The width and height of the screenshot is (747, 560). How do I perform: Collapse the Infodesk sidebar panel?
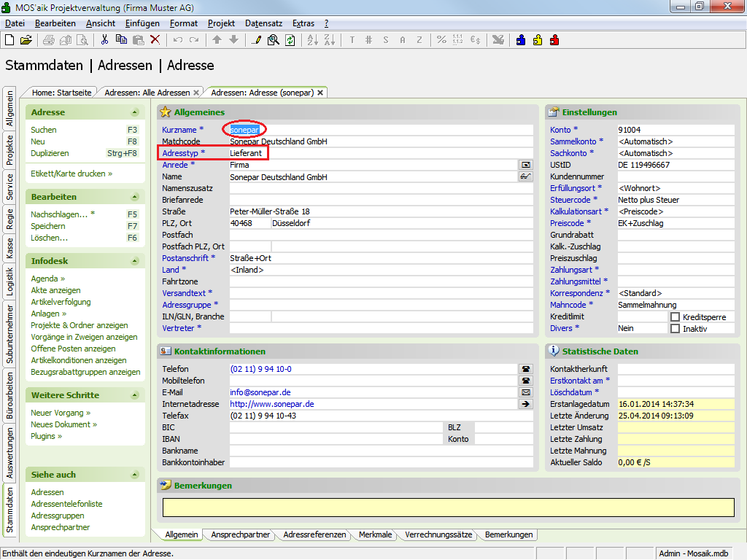point(135,261)
